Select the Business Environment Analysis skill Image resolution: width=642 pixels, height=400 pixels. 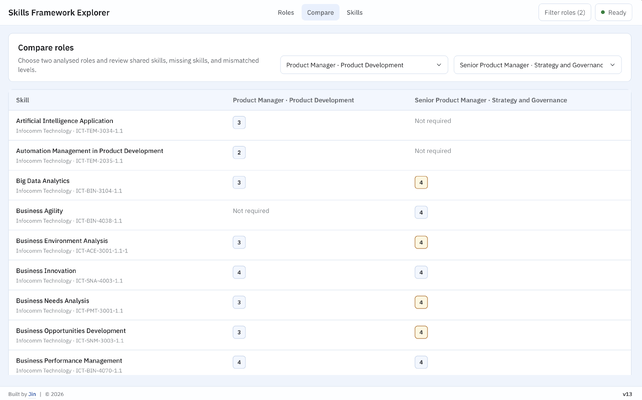point(62,241)
